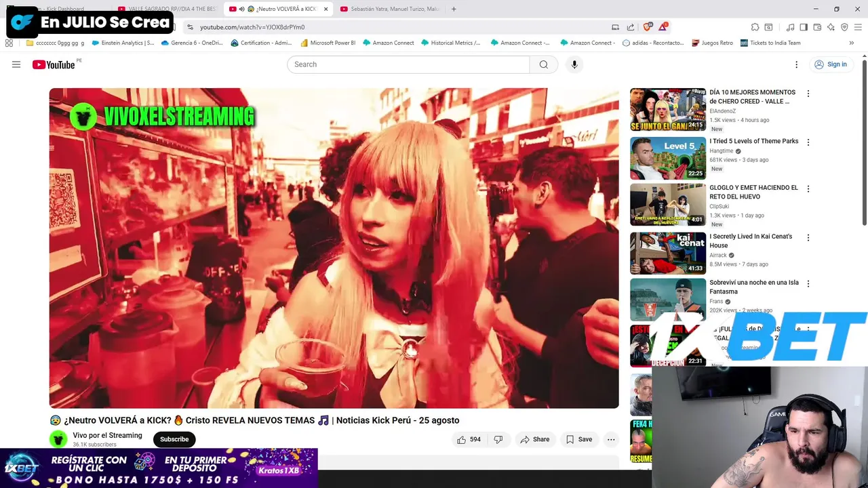
Task: Click the site information icon in address bar
Action: (x=191, y=27)
